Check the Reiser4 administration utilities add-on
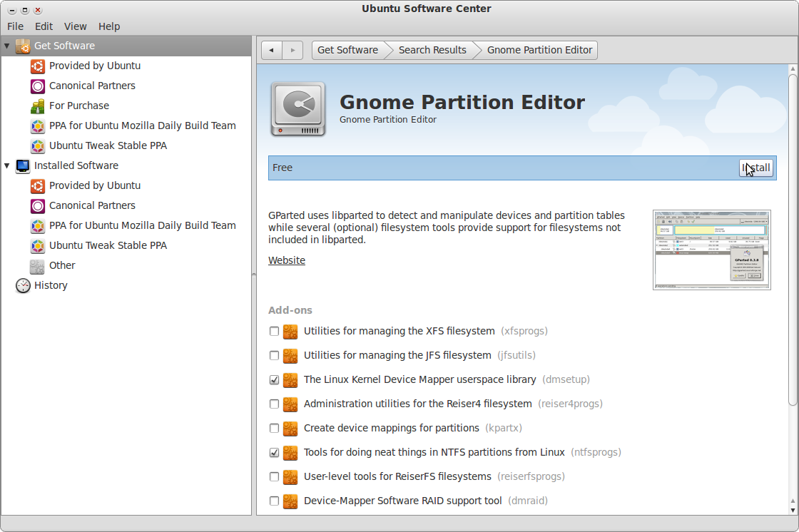The width and height of the screenshot is (799, 532). 274,404
